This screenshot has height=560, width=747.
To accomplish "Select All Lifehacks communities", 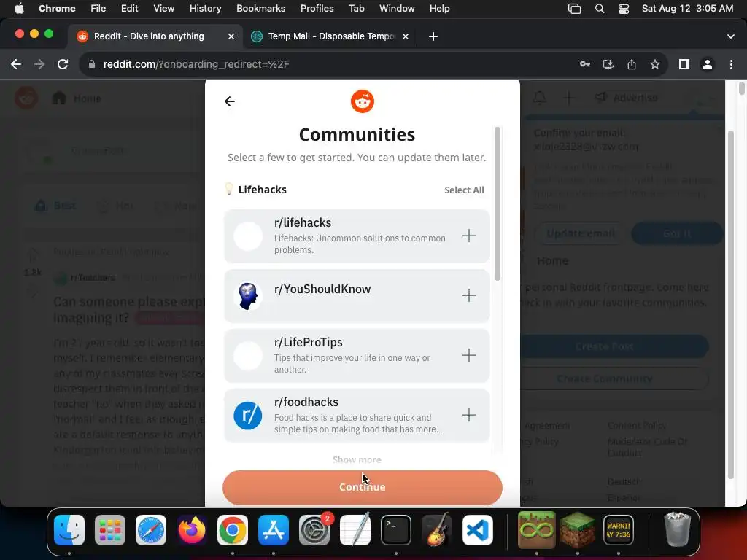I will coord(464,190).
